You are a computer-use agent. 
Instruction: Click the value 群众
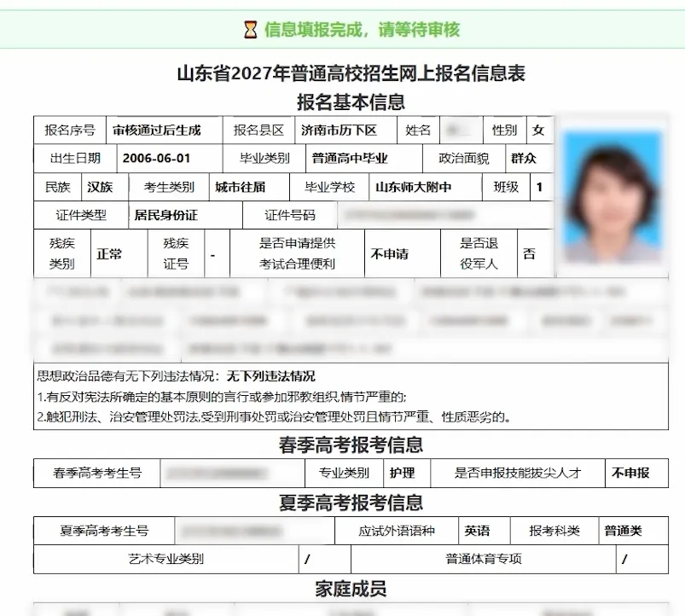click(x=524, y=158)
